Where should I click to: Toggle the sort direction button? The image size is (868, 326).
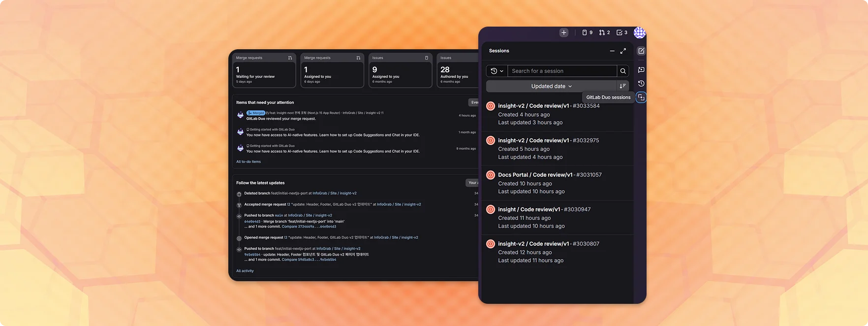point(622,86)
